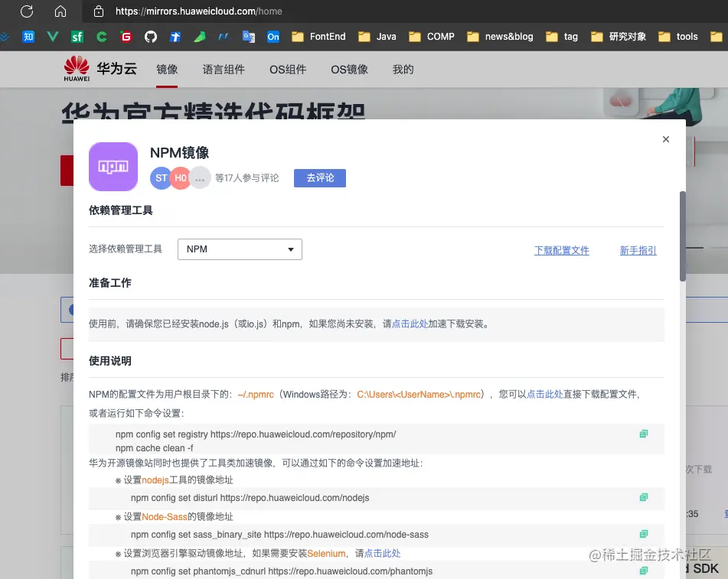Click the browser home icon
Image resolution: width=728 pixels, height=579 pixels.
point(60,11)
